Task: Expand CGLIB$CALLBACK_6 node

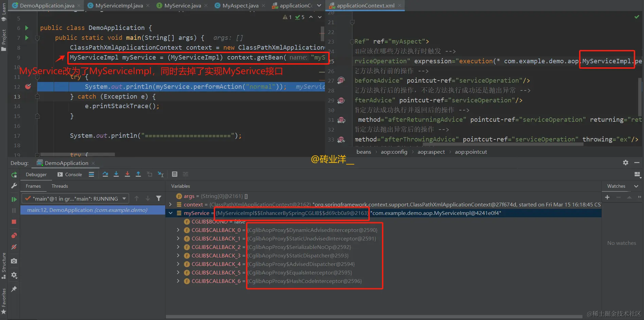Action: click(x=178, y=281)
